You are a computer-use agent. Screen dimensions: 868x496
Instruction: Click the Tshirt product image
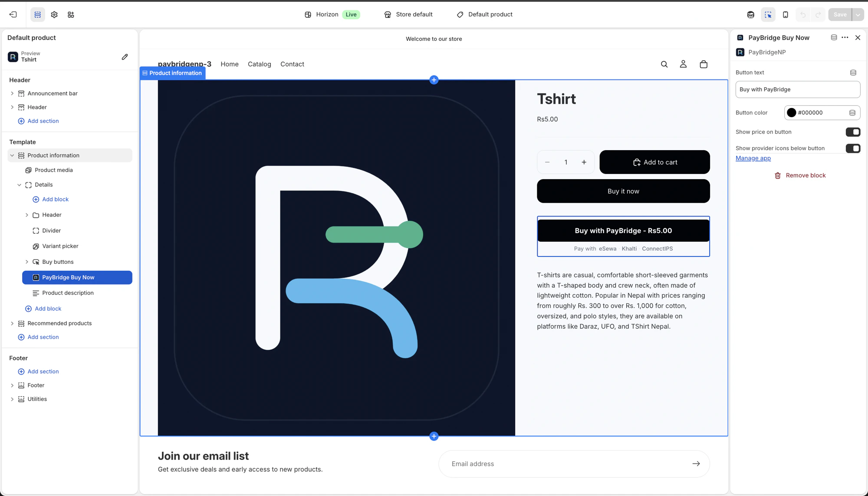336,258
